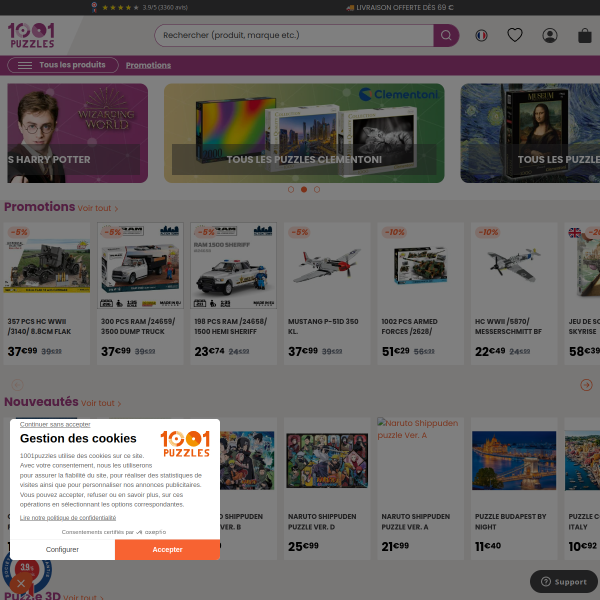Image resolution: width=600 pixels, height=600 pixels.
Task: Open Lire notre politique de confidentialité
Action: (x=68, y=518)
